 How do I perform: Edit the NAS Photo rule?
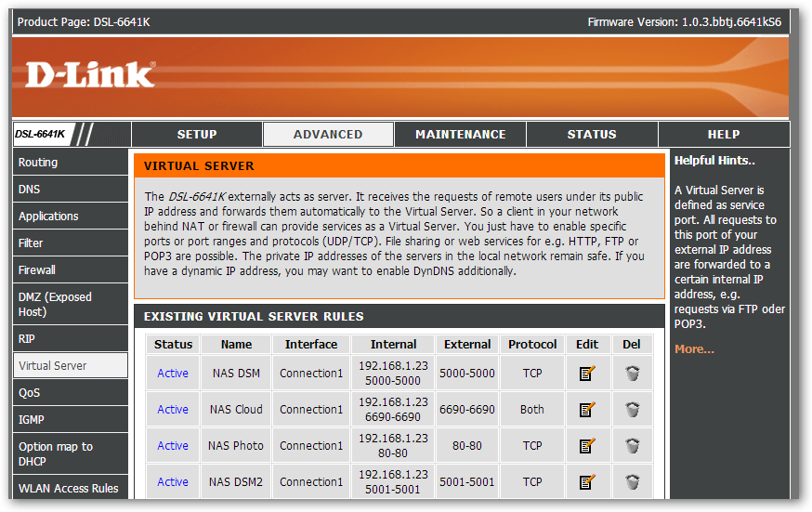(587, 446)
